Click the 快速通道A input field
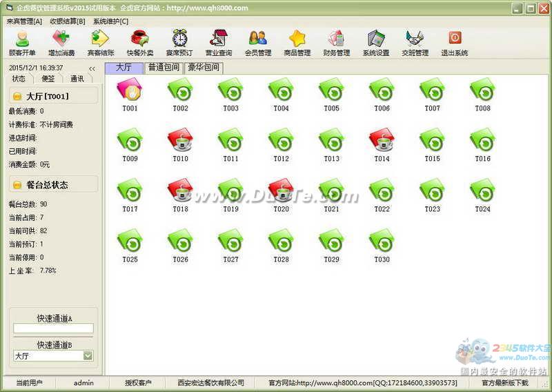This screenshot has height=392, width=552. [x=54, y=328]
